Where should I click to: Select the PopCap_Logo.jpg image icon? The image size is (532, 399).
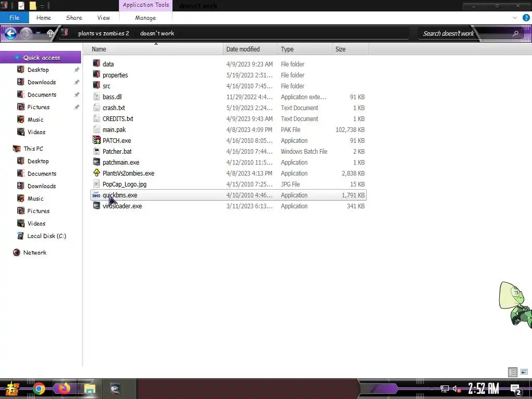(x=97, y=184)
